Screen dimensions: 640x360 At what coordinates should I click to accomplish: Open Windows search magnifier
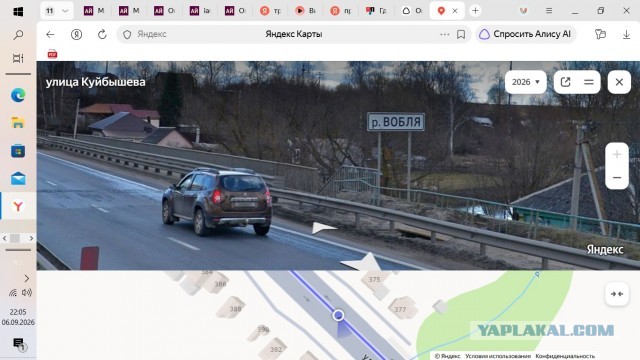[18, 35]
